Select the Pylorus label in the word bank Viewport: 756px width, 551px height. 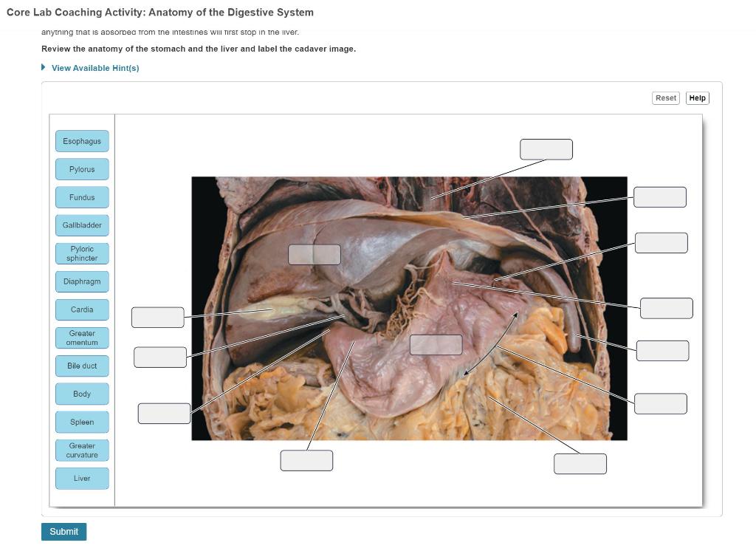pos(81,169)
